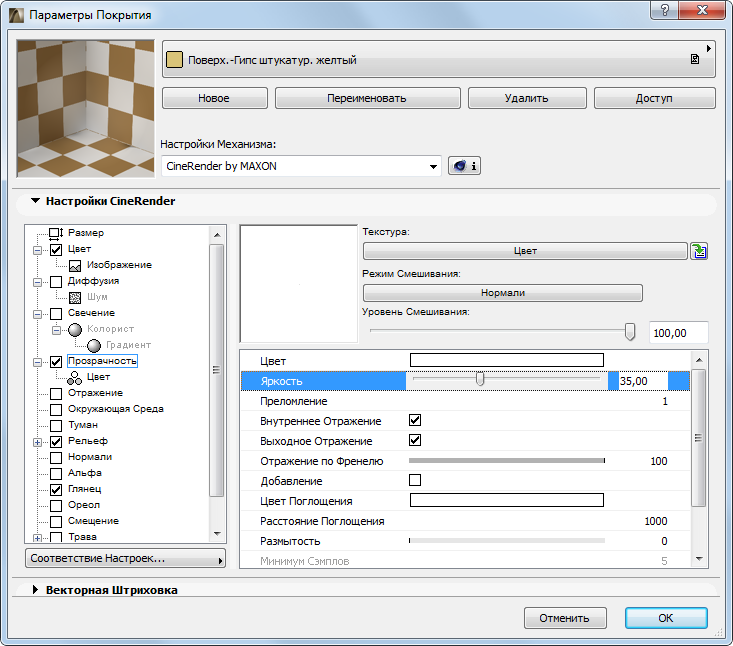
Task: Enable the Ореол channel checkbox
Action: click(56, 505)
